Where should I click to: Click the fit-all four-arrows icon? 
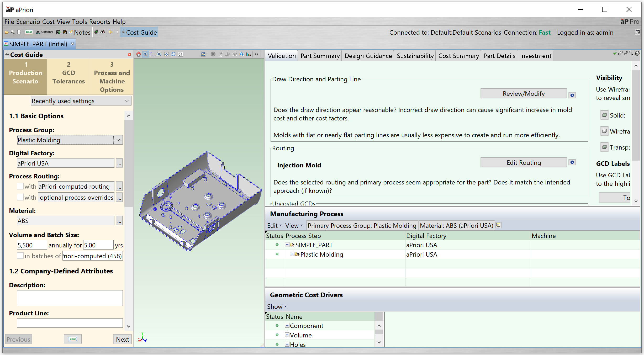[x=166, y=54]
